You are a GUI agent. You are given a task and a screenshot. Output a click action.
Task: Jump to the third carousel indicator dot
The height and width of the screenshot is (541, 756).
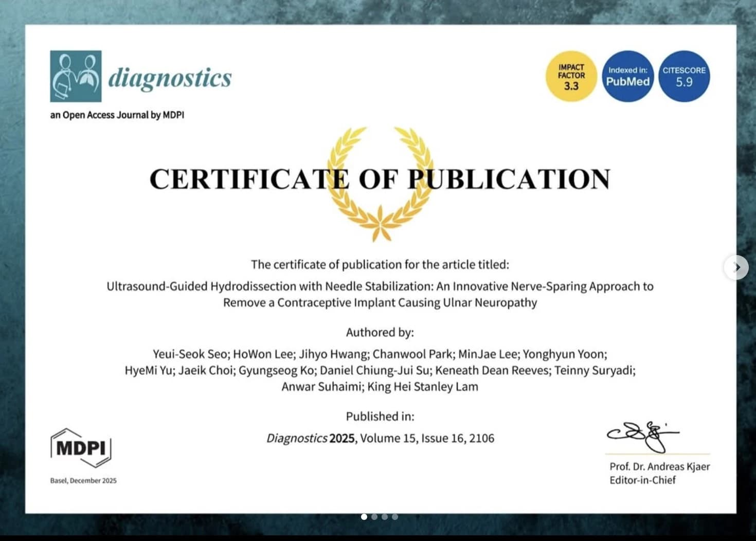tap(385, 517)
